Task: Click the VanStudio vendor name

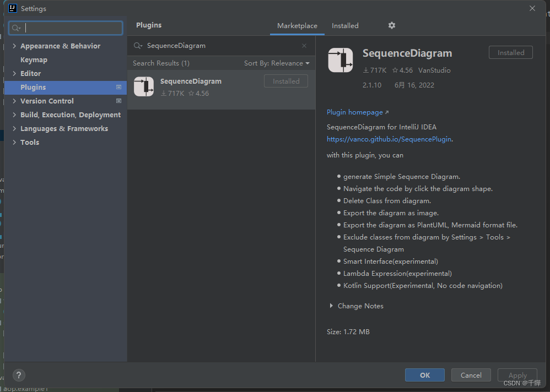Action: (x=434, y=70)
